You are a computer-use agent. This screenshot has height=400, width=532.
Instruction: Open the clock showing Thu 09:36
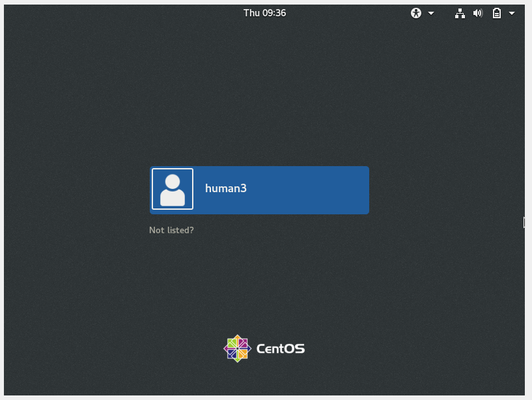(x=264, y=13)
